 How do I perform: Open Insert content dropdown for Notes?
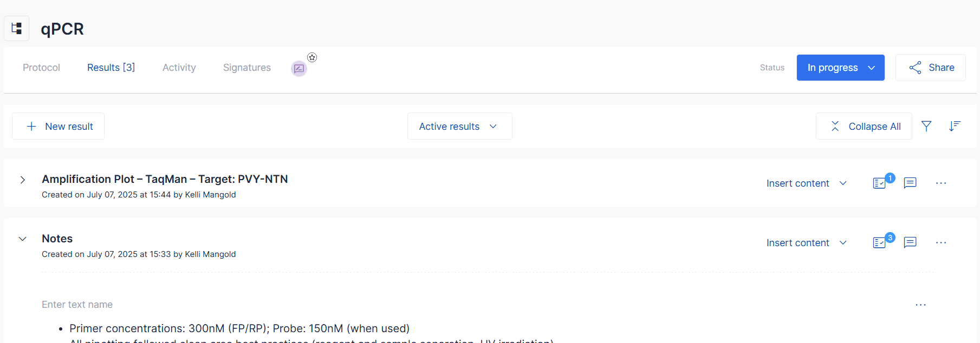(x=806, y=243)
